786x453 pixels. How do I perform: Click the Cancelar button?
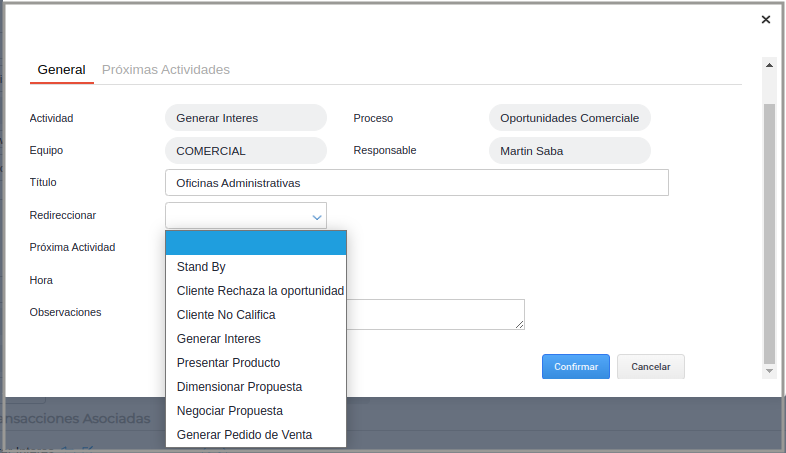pos(650,367)
